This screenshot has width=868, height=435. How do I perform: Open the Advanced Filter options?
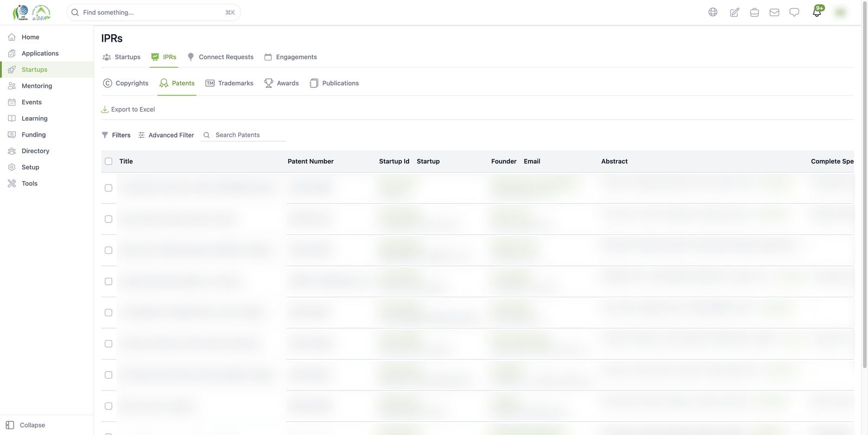tap(166, 135)
